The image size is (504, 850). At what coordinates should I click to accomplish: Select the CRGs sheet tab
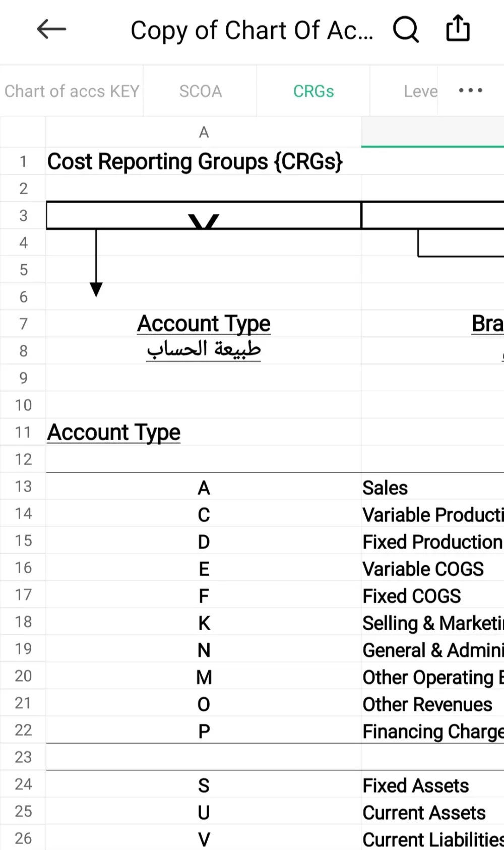[x=313, y=91]
